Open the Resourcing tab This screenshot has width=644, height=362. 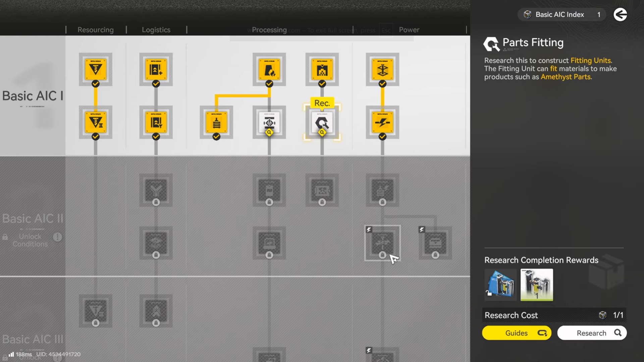96,30
